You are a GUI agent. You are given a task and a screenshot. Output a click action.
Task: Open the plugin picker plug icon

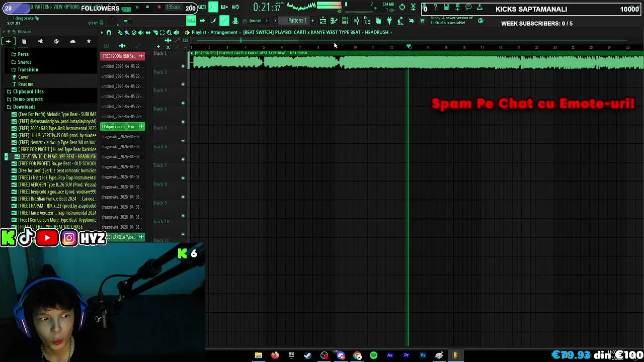click(x=389, y=21)
